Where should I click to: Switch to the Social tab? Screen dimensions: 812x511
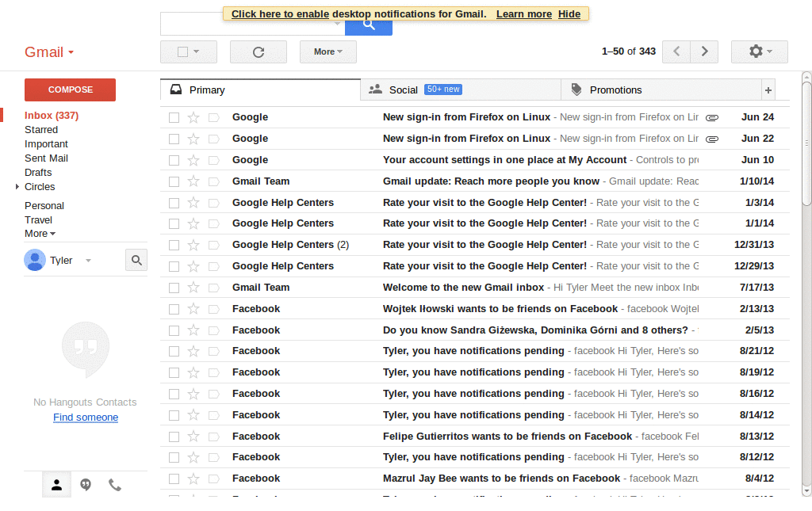(461, 90)
